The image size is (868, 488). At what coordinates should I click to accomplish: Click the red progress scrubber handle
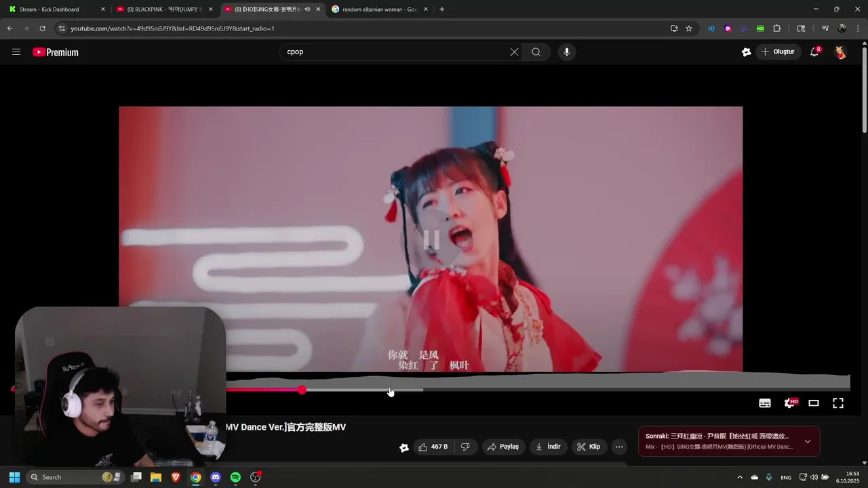tap(302, 390)
